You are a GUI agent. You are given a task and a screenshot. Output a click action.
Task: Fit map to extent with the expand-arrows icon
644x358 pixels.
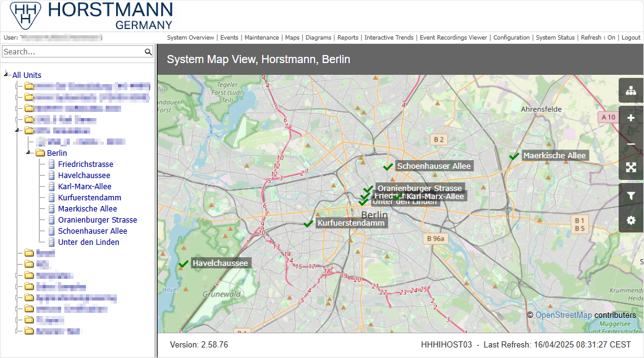pos(631,168)
